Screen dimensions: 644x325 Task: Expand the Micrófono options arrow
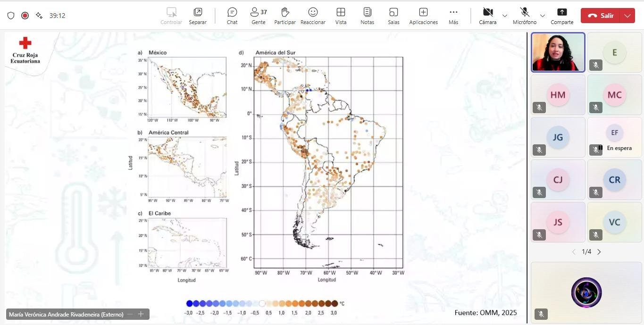click(543, 16)
